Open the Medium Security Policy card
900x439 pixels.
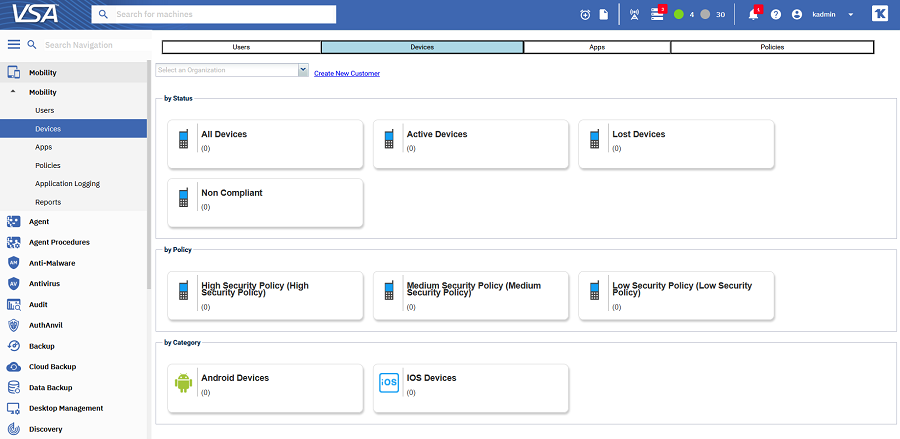471,296
